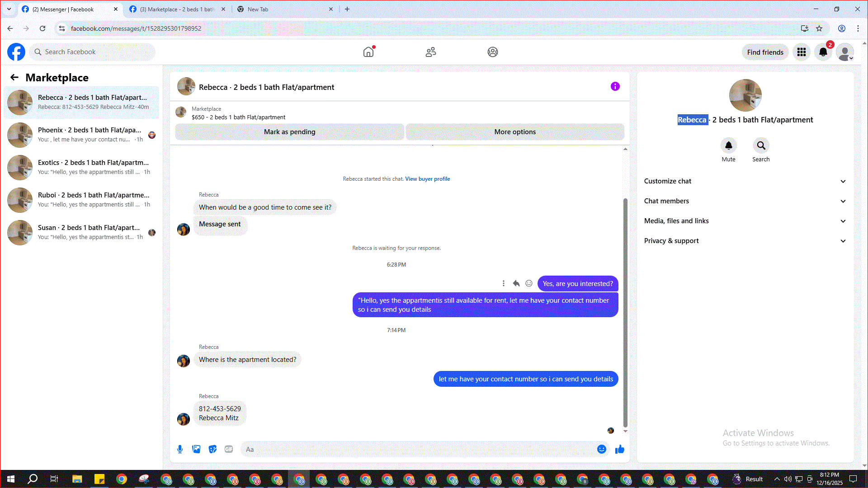This screenshot has width=868, height=488.
Task: Open the Notifications bell icon
Action: (823, 52)
